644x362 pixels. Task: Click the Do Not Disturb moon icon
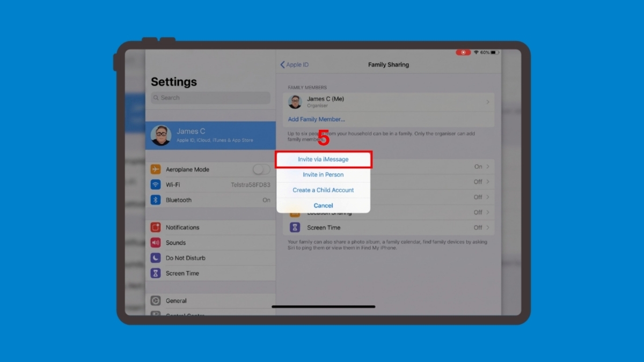coord(156,258)
